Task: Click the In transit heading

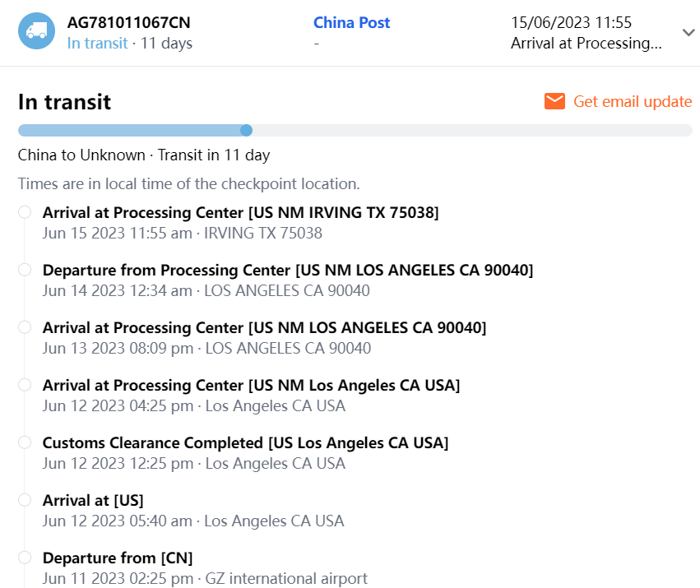Action: (64, 102)
